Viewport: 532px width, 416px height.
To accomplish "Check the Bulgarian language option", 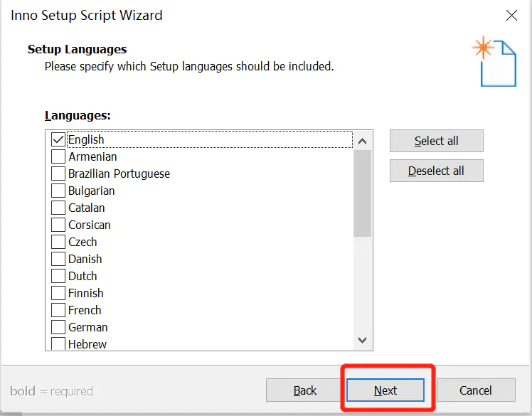I will [x=58, y=191].
